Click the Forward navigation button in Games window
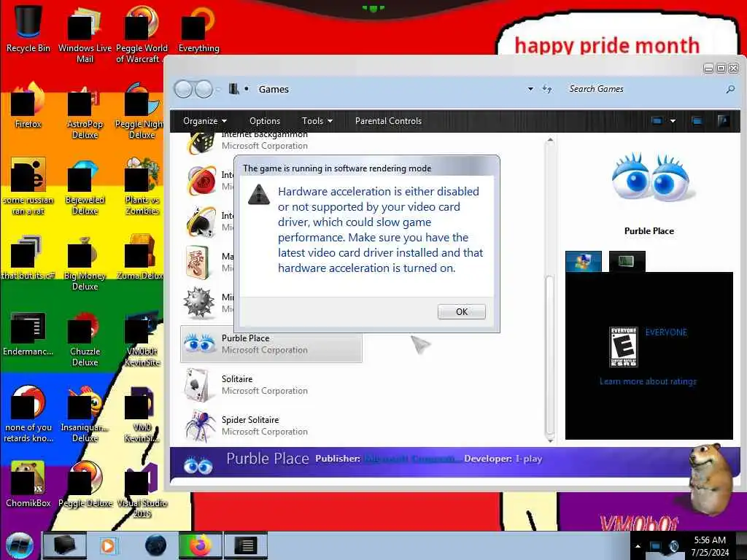 point(204,89)
